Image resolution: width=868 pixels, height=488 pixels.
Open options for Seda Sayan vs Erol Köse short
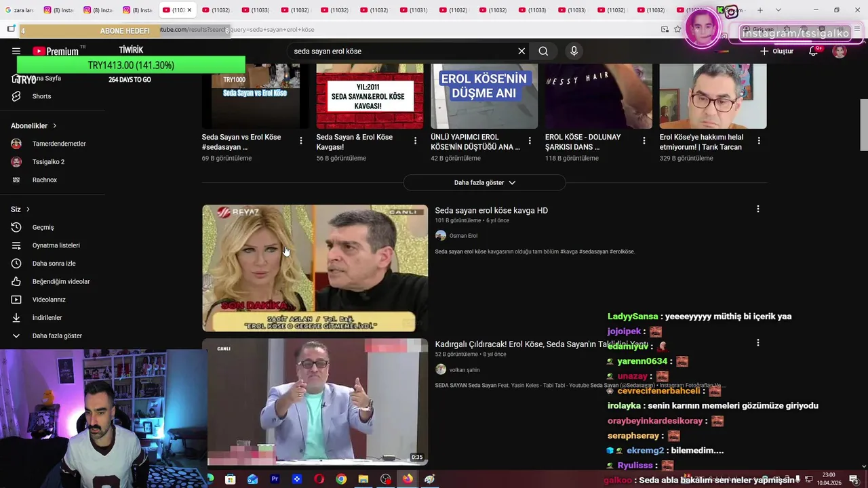[x=301, y=140]
